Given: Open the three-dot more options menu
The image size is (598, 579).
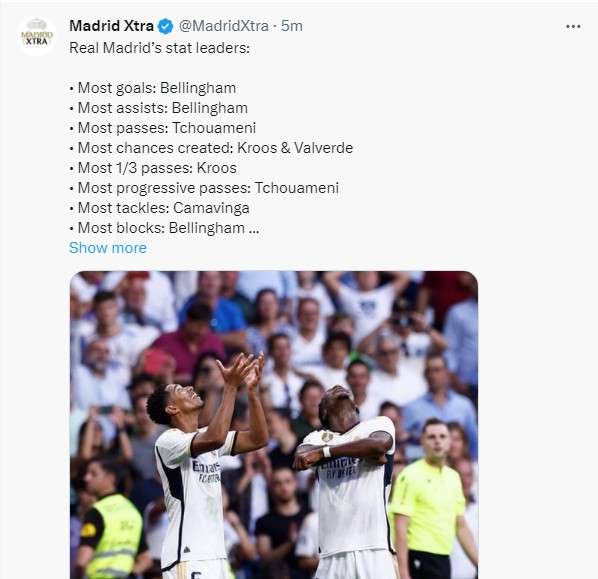Looking at the screenshot, I should click(x=573, y=26).
